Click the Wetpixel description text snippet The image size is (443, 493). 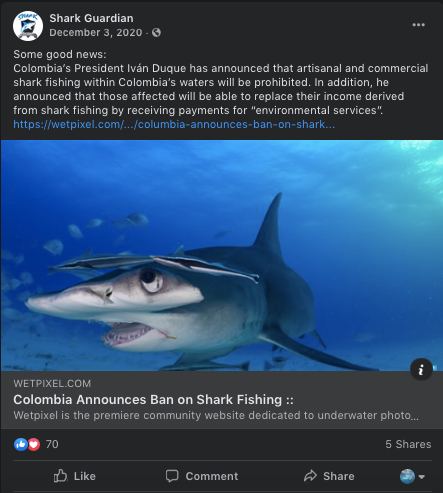click(216, 416)
